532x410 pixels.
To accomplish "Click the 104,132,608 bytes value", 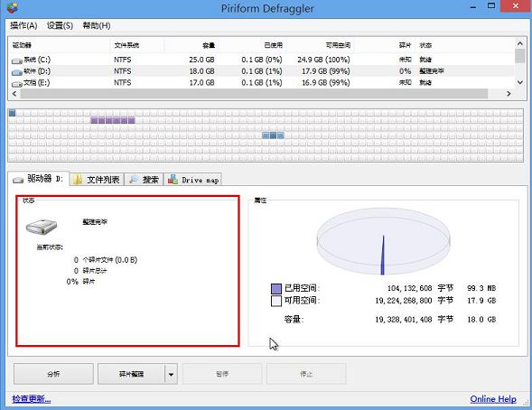I will (x=409, y=288).
